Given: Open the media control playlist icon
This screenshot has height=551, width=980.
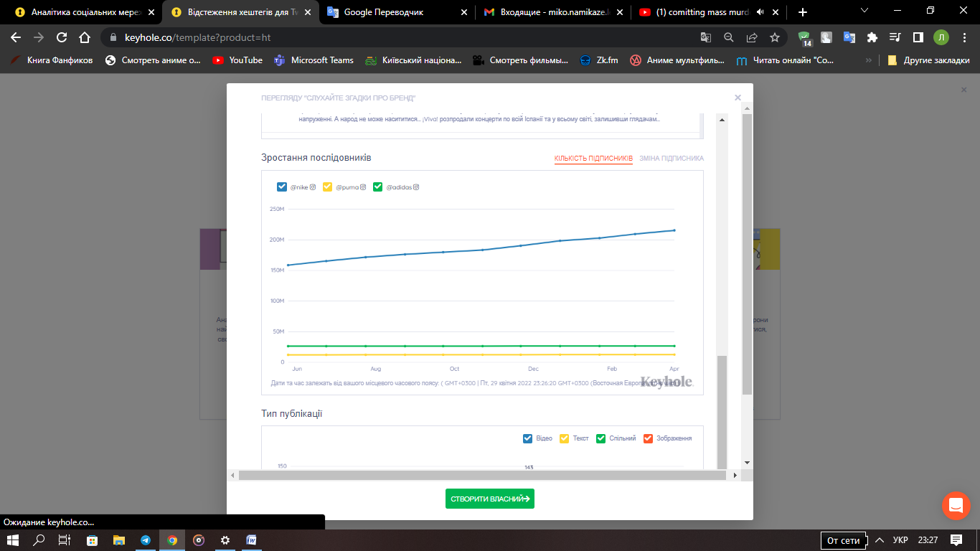Looking at the screenshot, I should click(895, 37).
